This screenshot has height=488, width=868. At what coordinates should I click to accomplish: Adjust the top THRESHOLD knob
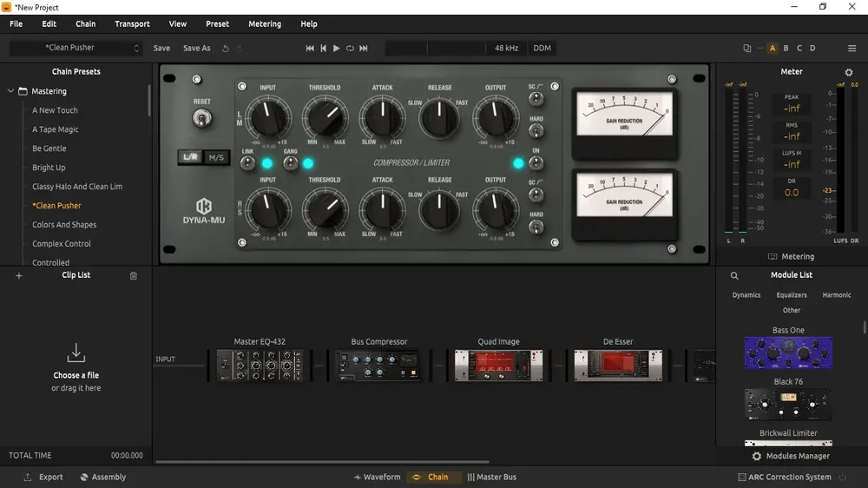point(325,117)
